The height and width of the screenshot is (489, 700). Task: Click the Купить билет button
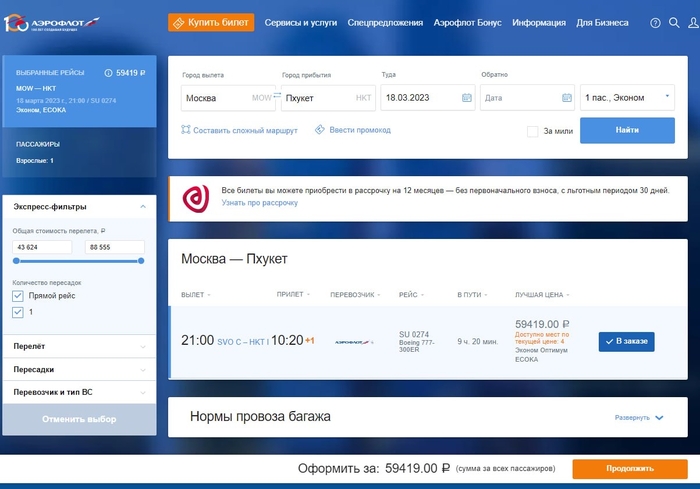(x=211, y=23)
